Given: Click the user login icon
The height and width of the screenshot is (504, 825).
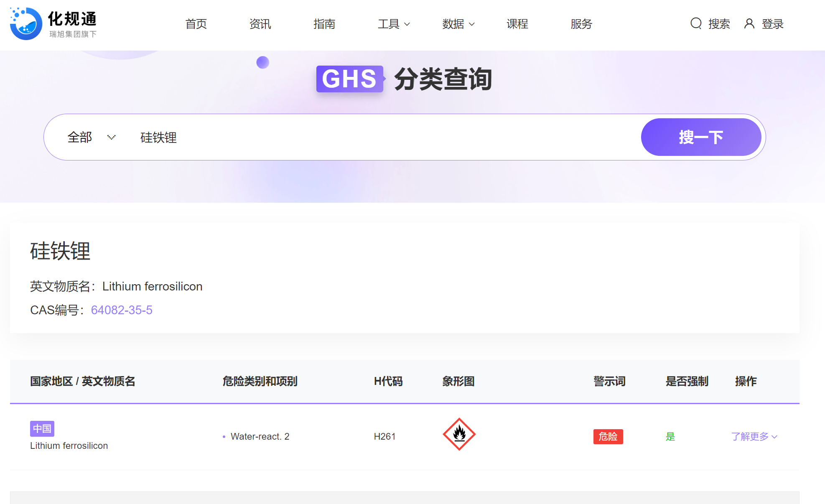Looking at the screenshot, I should click(x=749, y=23).
